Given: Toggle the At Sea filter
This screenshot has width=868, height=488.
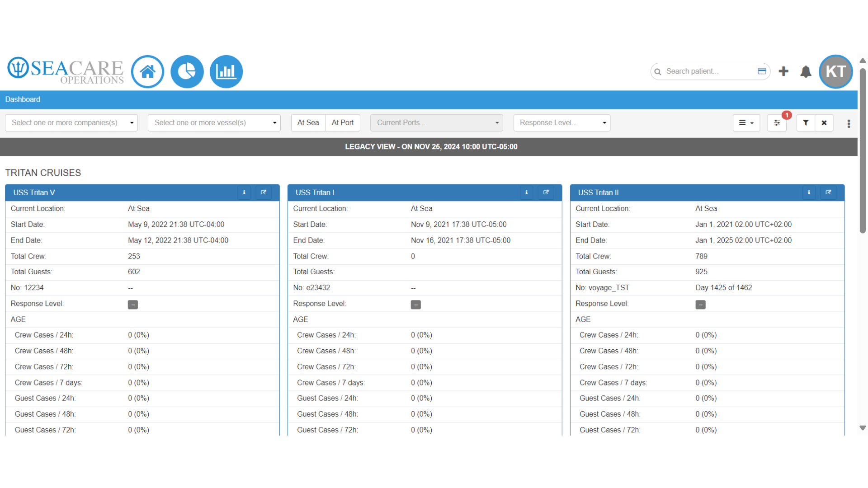Looking at the screenshot, I should pos(308,123).
